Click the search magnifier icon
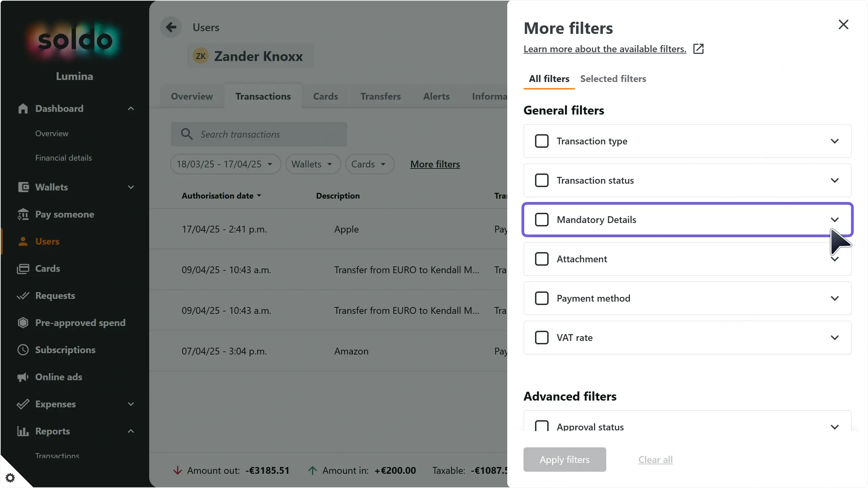The width and height of the screenshot is (868, 488). 187,134
